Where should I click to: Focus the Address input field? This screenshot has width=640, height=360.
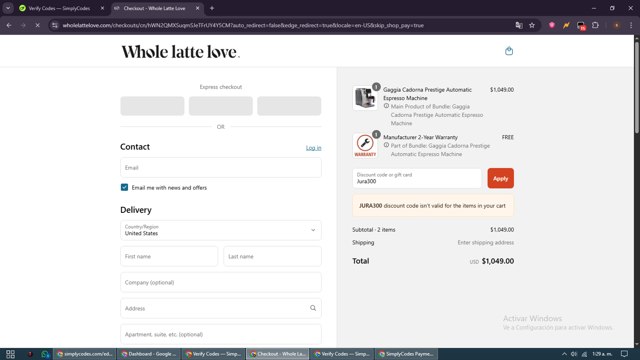click(221, 308)
